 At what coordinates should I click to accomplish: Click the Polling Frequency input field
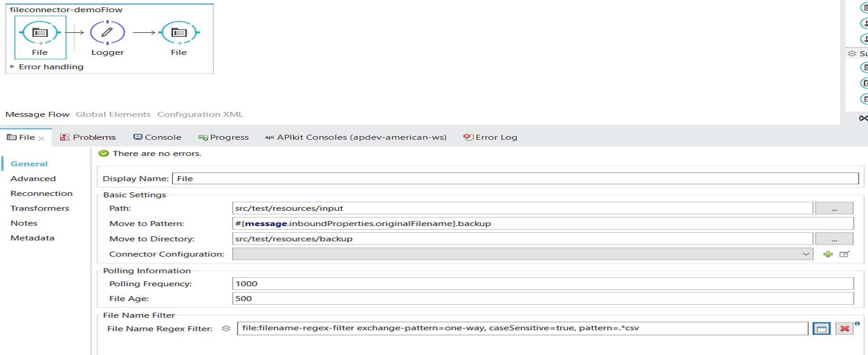point(542,284)
